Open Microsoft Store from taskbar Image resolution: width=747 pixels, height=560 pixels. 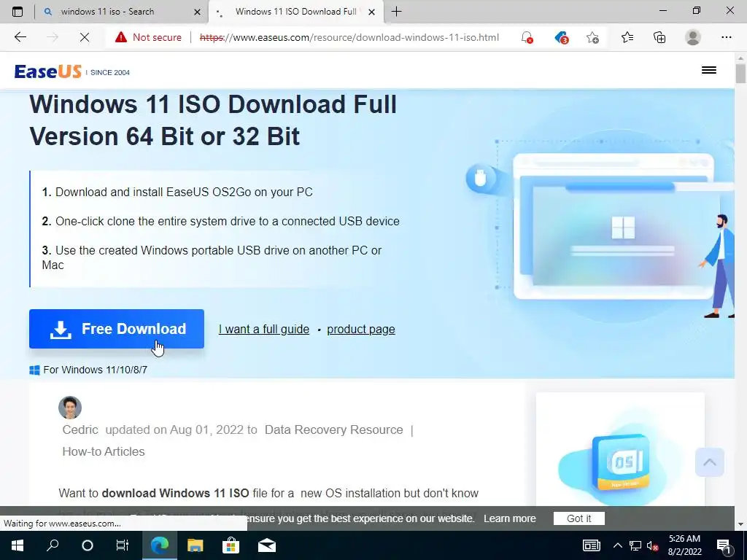point(231,545)
